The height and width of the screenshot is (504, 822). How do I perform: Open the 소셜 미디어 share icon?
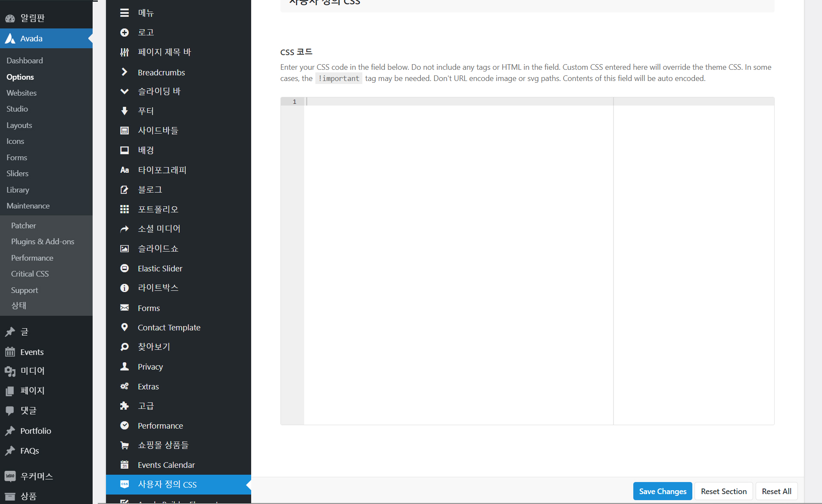(x=125, y=228)
